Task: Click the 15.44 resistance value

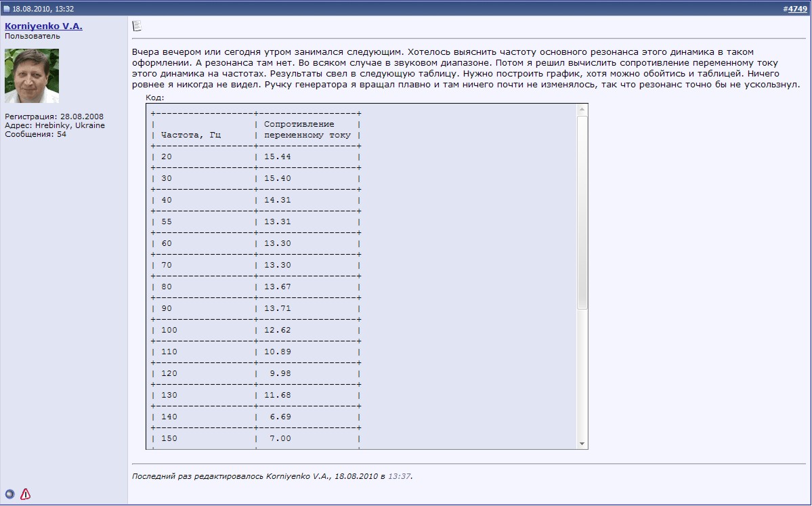Action: click(x=278, y=157)
